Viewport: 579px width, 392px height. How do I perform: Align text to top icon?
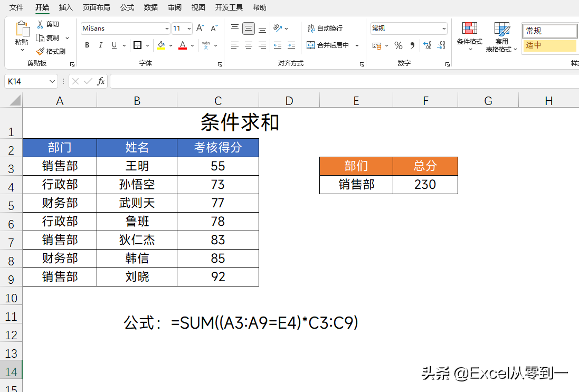coord(235,28)
